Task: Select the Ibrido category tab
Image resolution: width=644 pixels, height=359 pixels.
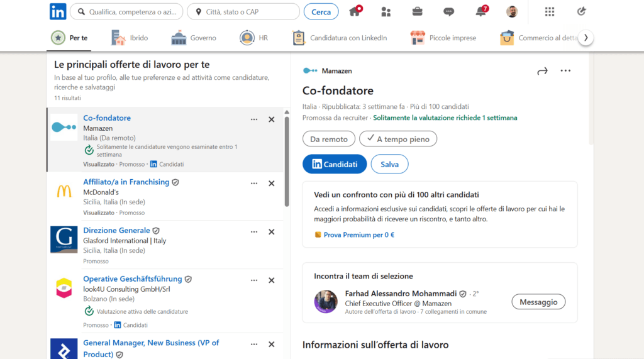Action: [x=130, y=38]
